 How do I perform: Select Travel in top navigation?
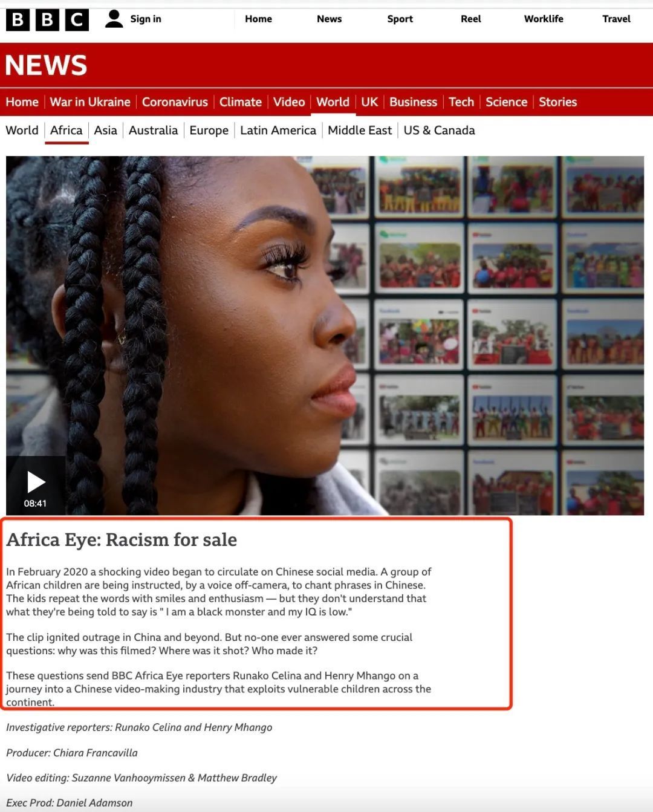(616, 19)
